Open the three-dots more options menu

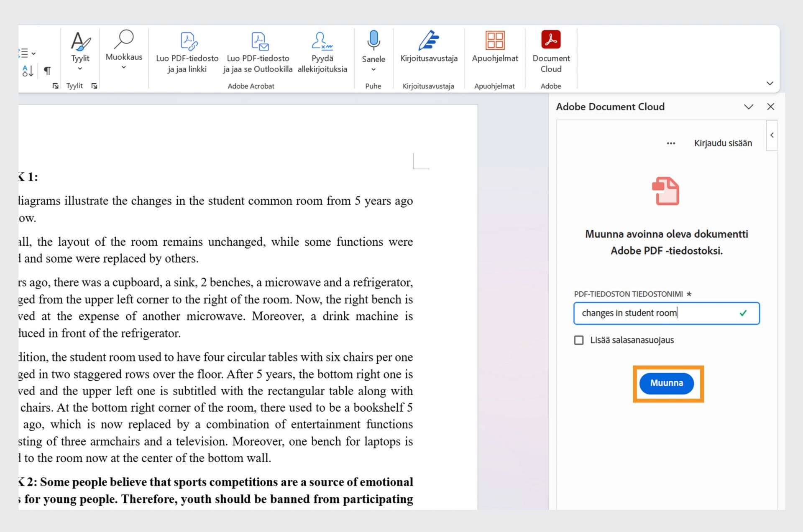pos(671,143)
